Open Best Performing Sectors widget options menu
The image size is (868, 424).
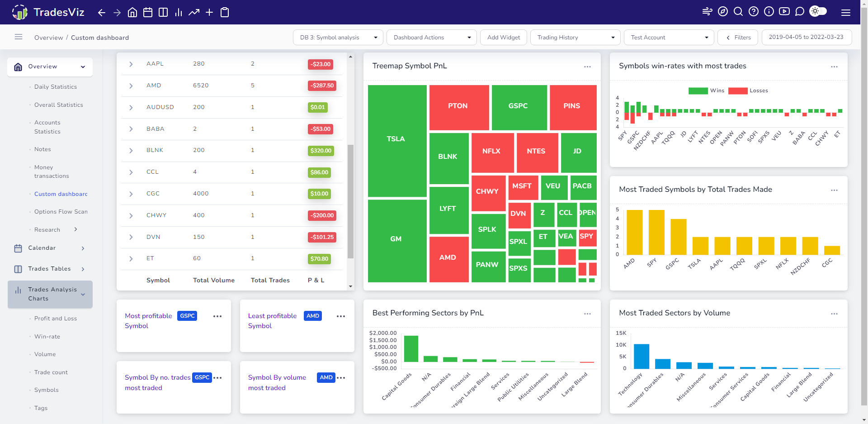tap(587, 314)
